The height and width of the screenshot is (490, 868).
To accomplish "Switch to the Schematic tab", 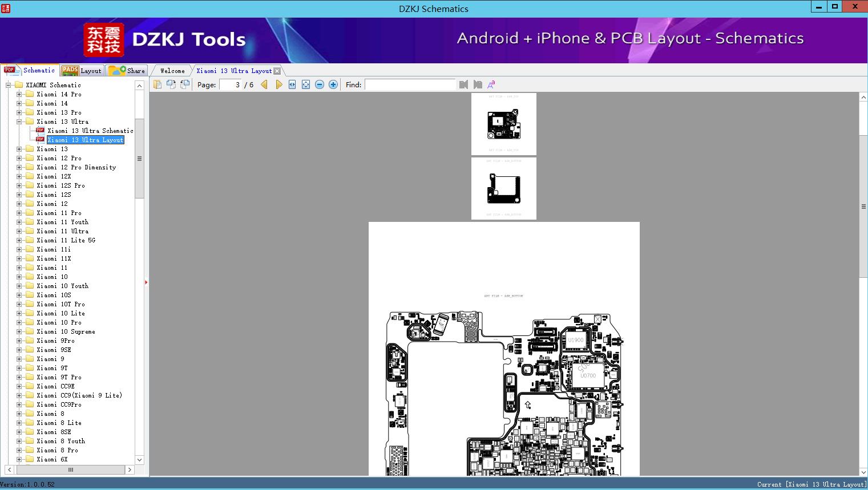I will (30, 70).
